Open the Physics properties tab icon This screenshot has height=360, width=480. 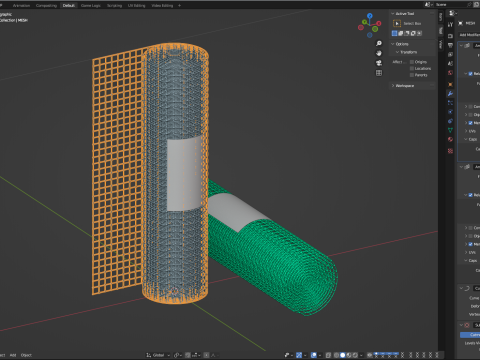pos(450,112)
